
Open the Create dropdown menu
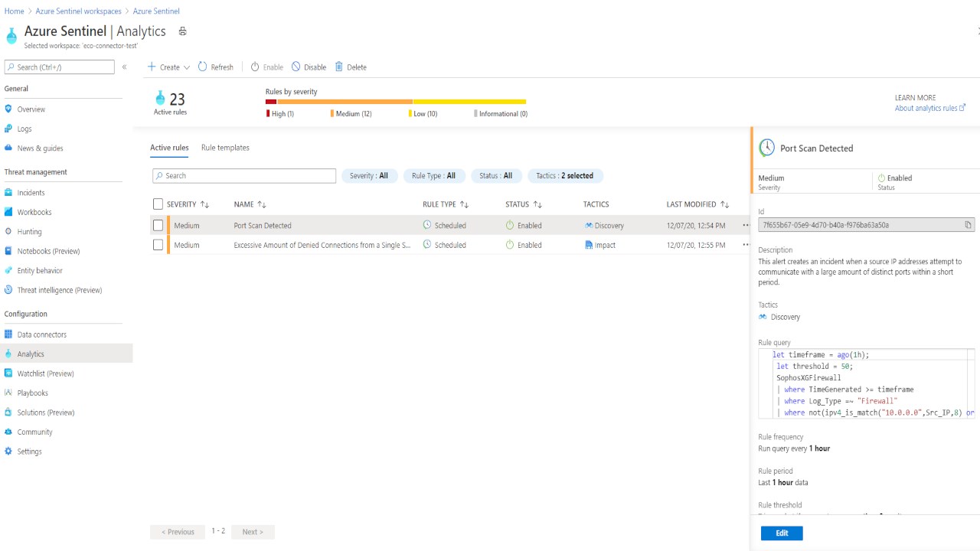tap(168, 67)
